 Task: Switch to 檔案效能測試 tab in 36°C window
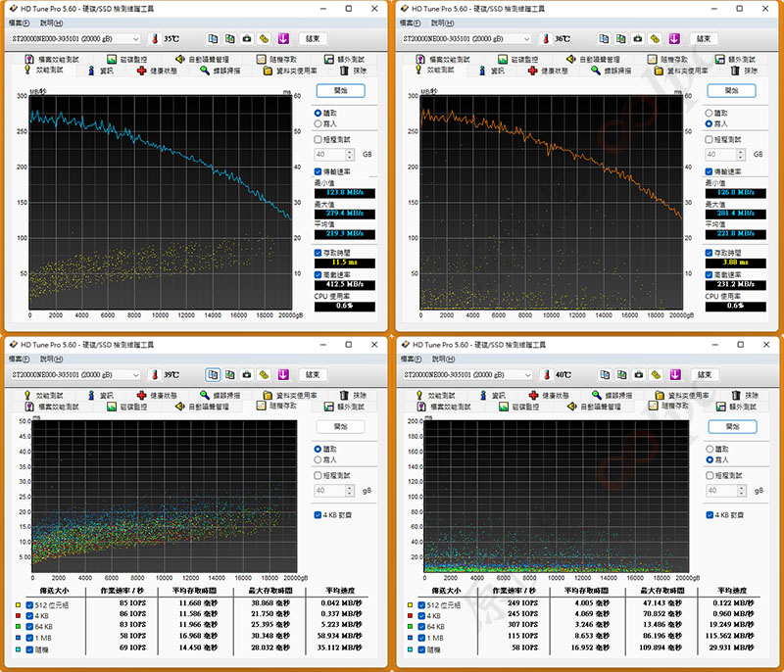(444, 59)
